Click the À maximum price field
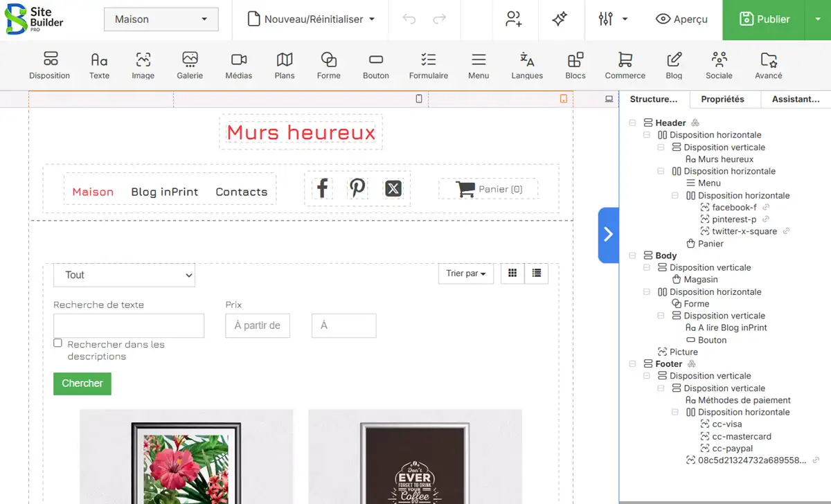831x504 pixels. (x=344, y=325)
